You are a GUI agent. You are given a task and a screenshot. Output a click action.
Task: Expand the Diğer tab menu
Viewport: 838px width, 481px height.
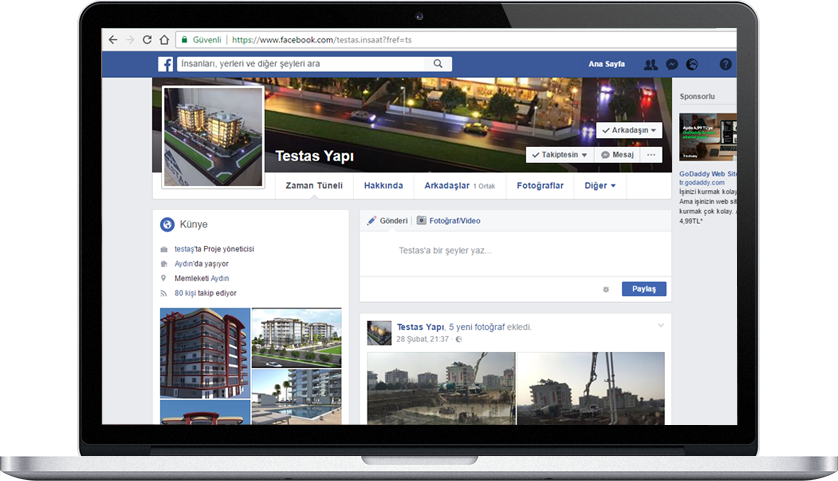point(600,186)
